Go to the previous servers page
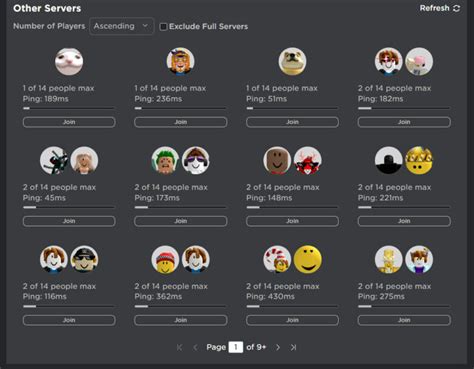This screenshot has height=369, width=474. click(196, 347)
